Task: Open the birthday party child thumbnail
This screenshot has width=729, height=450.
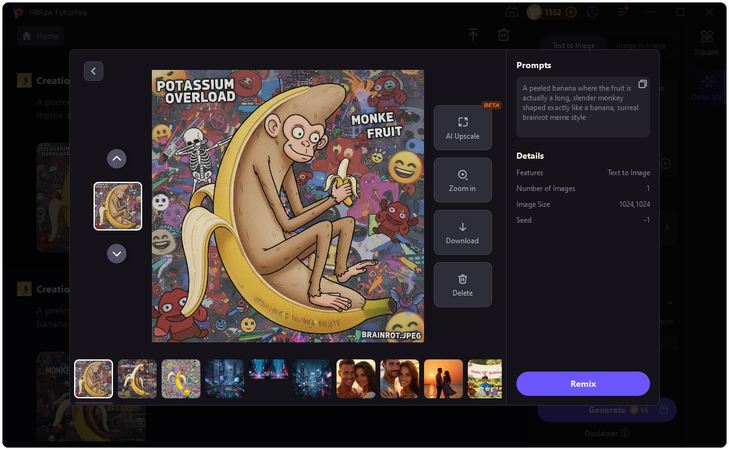Action: [485, 379]
